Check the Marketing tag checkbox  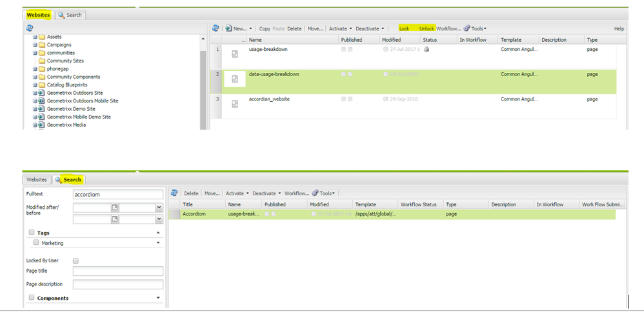36,242
